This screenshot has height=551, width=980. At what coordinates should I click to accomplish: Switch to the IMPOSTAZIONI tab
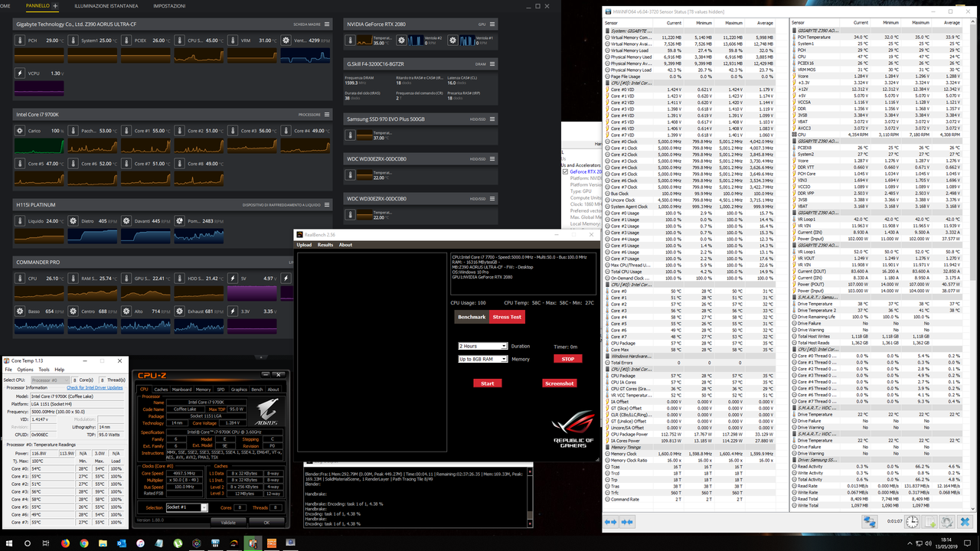pyautogui.click(x=169, y=5)
